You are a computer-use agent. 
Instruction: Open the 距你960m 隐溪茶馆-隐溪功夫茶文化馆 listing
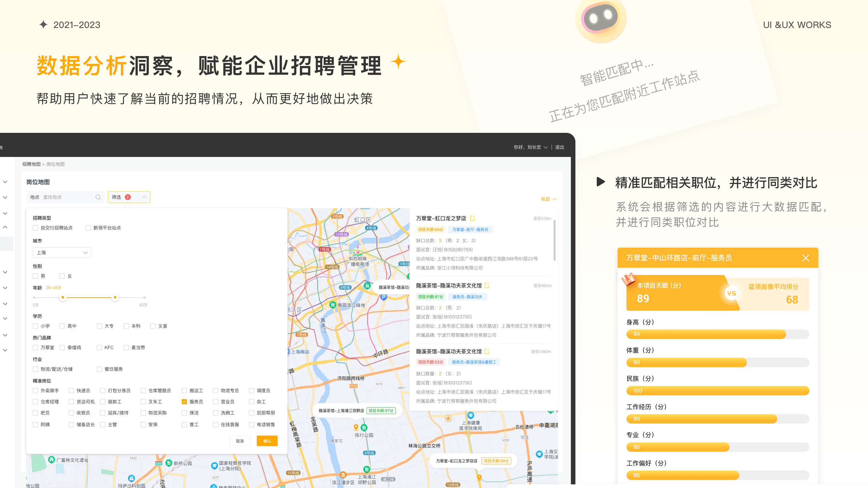pyautogui.click(x=484, y=310)
